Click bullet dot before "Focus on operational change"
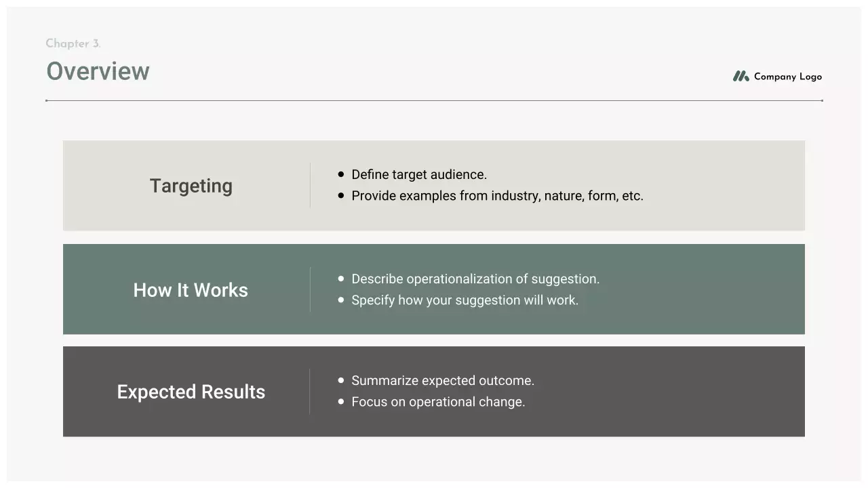 coord(341,402)
